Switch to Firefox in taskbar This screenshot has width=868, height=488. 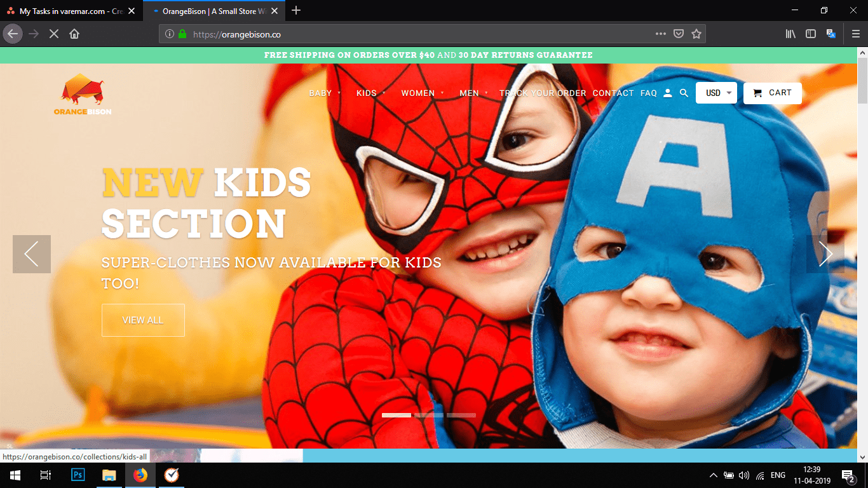(x=140, y=475)
